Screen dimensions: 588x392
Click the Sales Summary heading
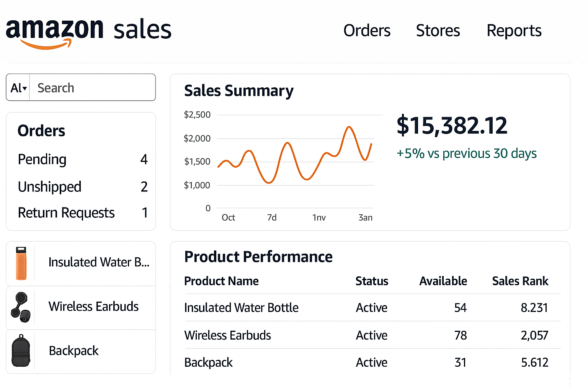[239, 91]
